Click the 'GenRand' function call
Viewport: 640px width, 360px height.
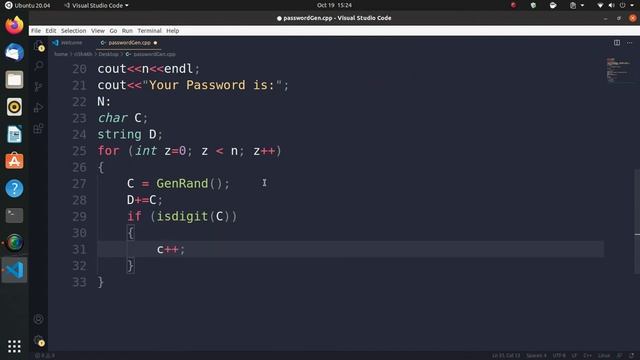[x=182, y=183]
